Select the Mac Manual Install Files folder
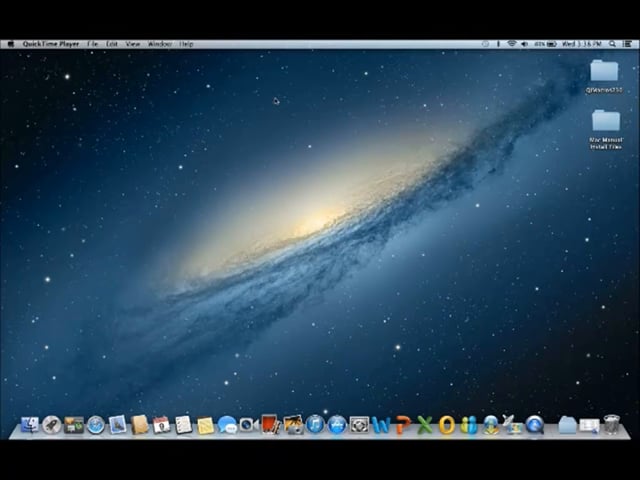Screen dimensions: 640x480 (606, 121)
